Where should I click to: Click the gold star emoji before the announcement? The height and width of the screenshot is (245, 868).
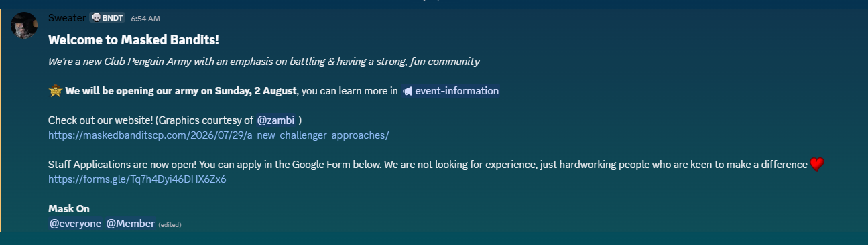[56, 91]
